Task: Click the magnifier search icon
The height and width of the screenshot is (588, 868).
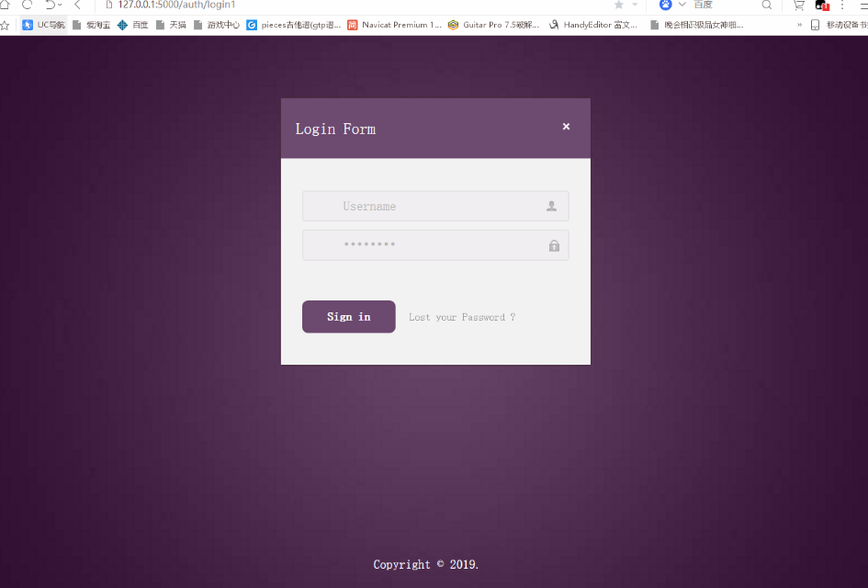Action: [767, 5]
